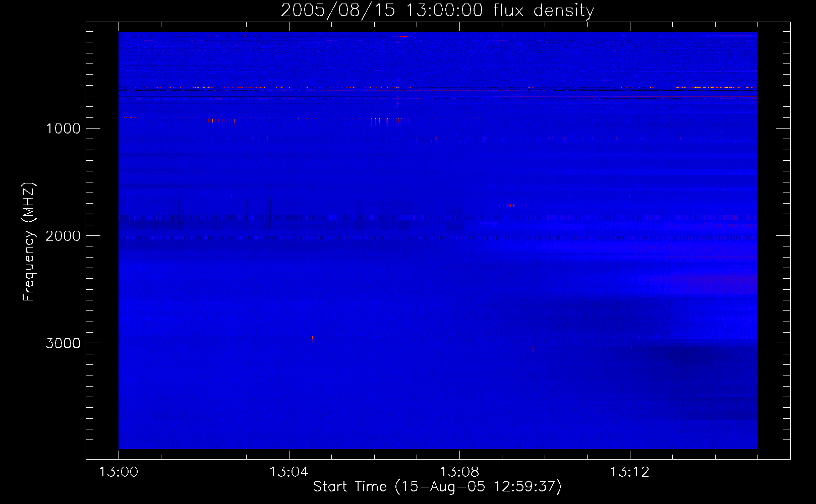816x504 pixels.
Task: Click the 13:08 time tick label
Action: coord(459,472)
